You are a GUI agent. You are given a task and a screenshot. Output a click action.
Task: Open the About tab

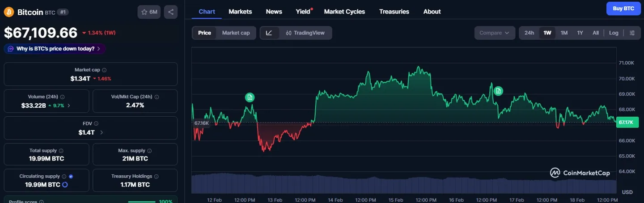click(432, 12)
